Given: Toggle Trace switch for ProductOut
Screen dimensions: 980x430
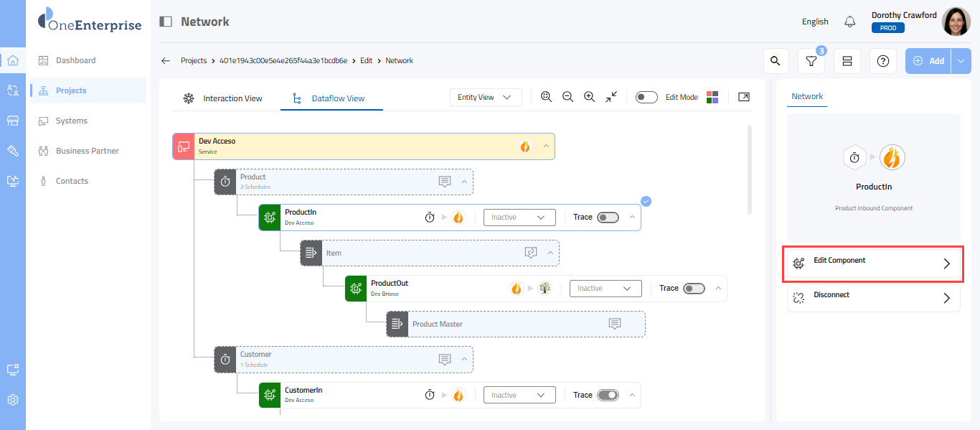Looking at the screenshot, I should tap(694, 289).
